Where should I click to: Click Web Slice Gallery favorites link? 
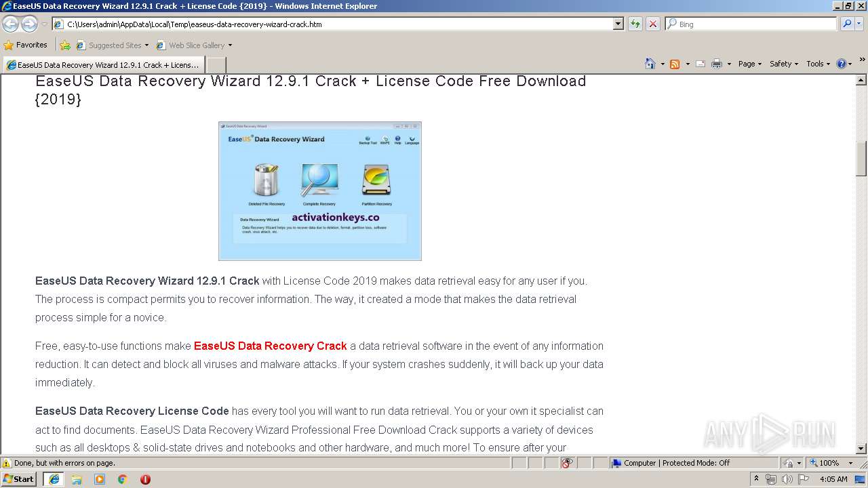coord(194,45)
